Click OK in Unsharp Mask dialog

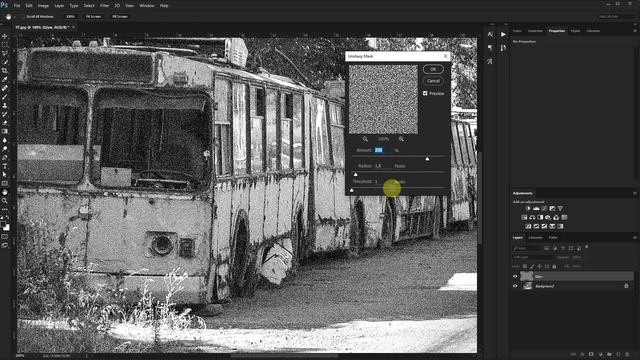click(x=433, y=69)
